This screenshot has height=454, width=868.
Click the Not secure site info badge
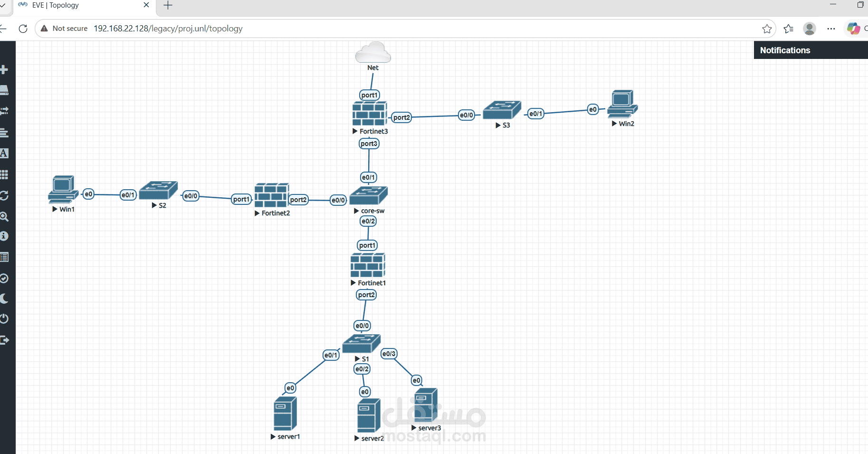(x=64, y=29)
